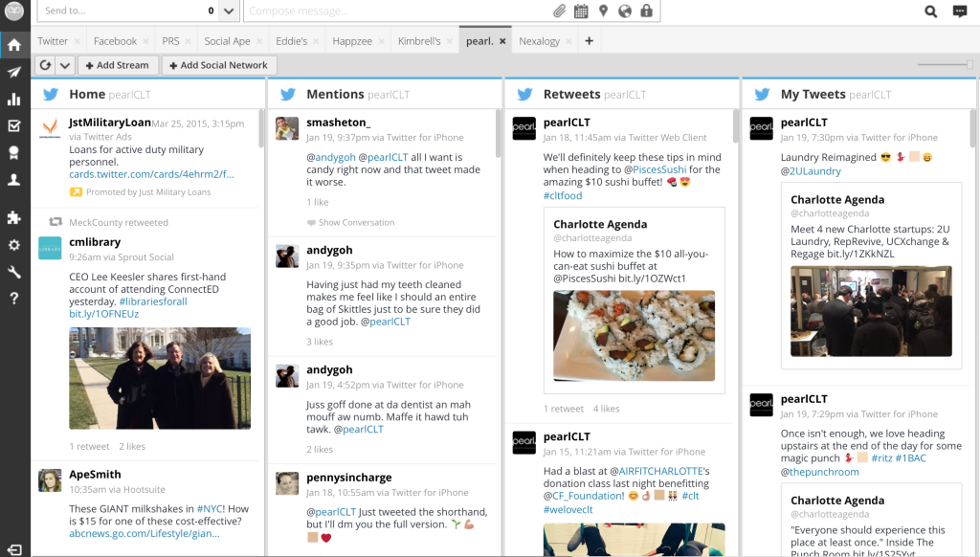Open the bit.ly/1OFNEUz link
This screenshot has height=557, width=980.
pos(103,314)
